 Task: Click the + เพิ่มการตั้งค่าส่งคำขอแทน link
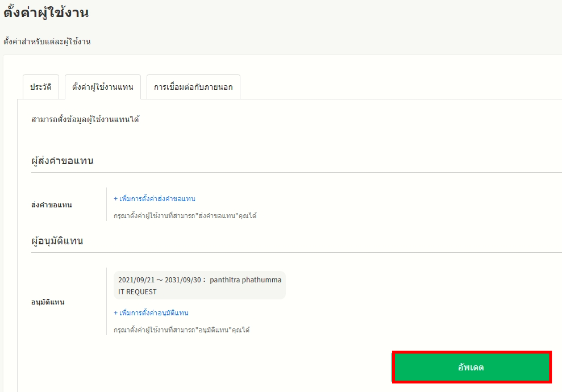click(x=155, y=199)
